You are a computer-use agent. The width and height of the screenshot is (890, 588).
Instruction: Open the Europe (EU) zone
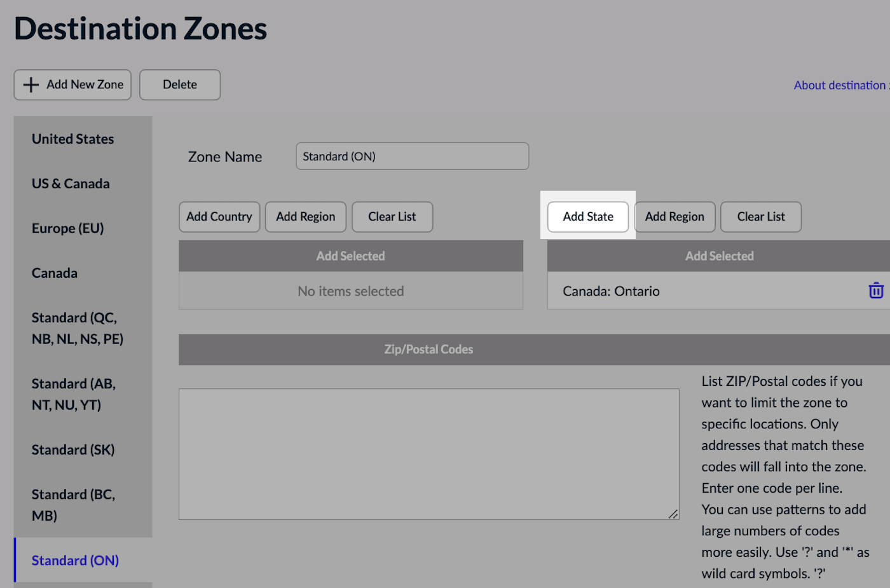[67, 228]
